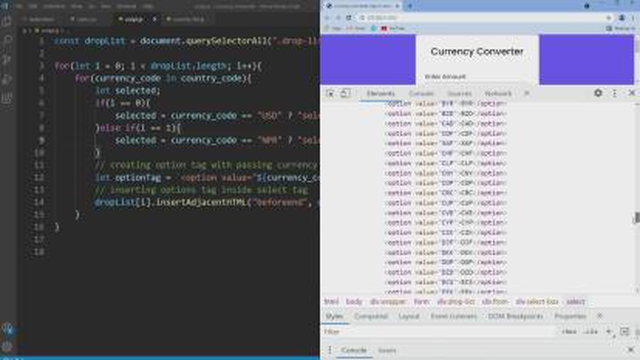Select the option value DKK row
Viewport: 640px width, 360px height.
[445, 253]
